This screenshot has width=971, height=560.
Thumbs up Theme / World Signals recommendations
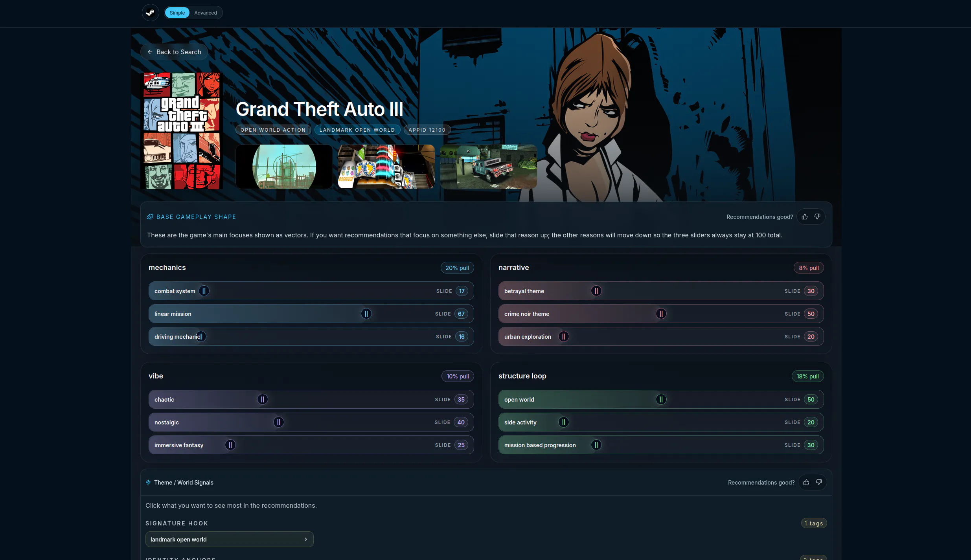tap(806, 482)
